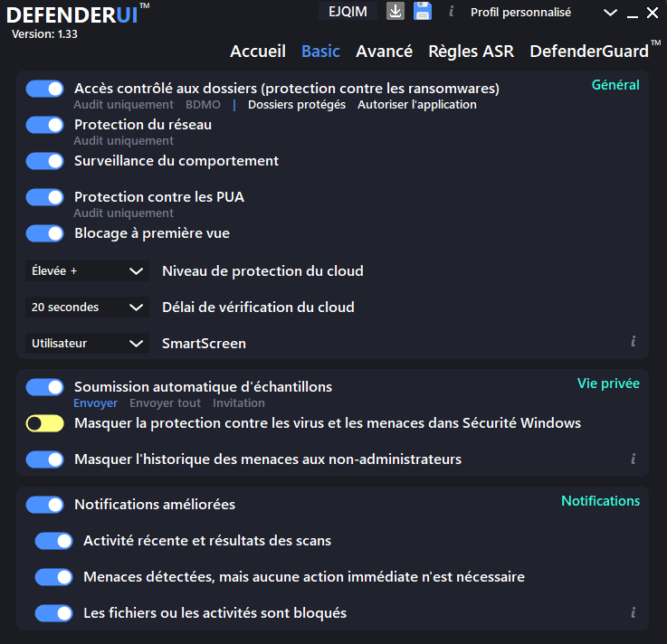Click info icon beside Masquer l'historique des menaces
Viewport: 667px width, 644px height.
point(634,459)
